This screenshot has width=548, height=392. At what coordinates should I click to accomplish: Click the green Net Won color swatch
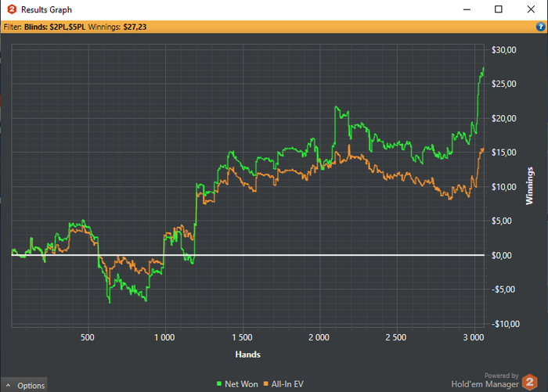tap(219, 383)
